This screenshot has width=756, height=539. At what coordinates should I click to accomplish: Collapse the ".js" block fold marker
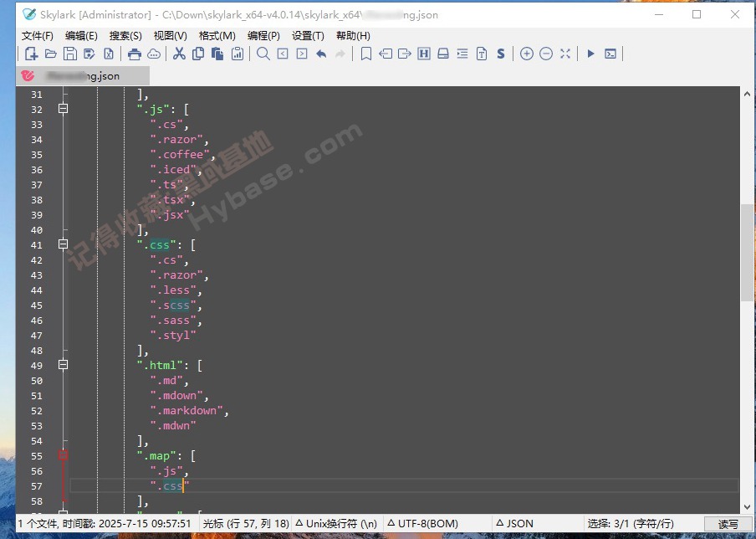[64, 109]
